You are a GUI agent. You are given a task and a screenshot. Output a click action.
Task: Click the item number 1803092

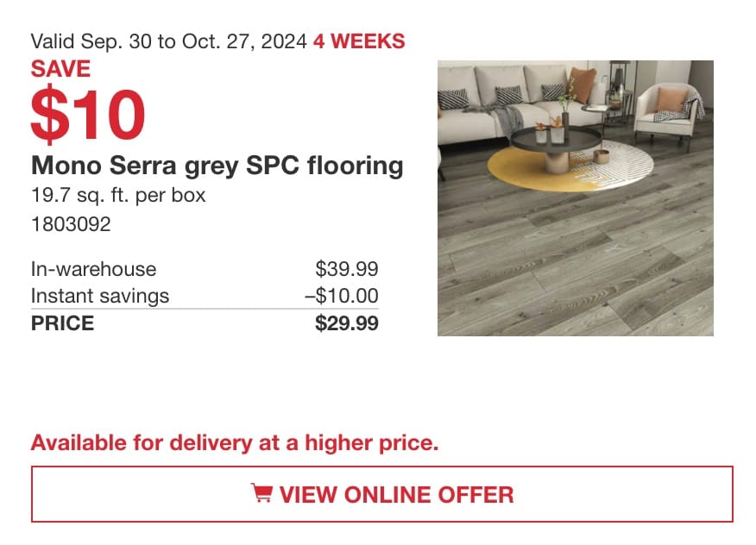tap(71, 224)
